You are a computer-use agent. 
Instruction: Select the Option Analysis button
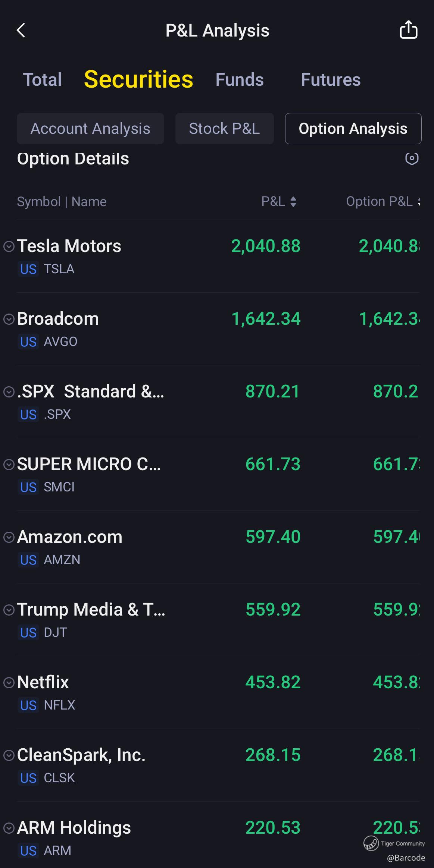click(x=353, y=129)
